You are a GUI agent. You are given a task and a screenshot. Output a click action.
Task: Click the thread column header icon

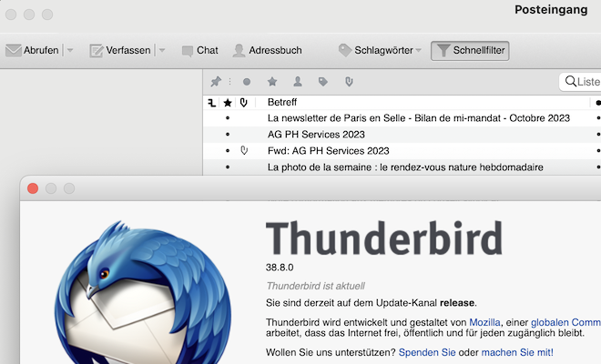point(212,103)
